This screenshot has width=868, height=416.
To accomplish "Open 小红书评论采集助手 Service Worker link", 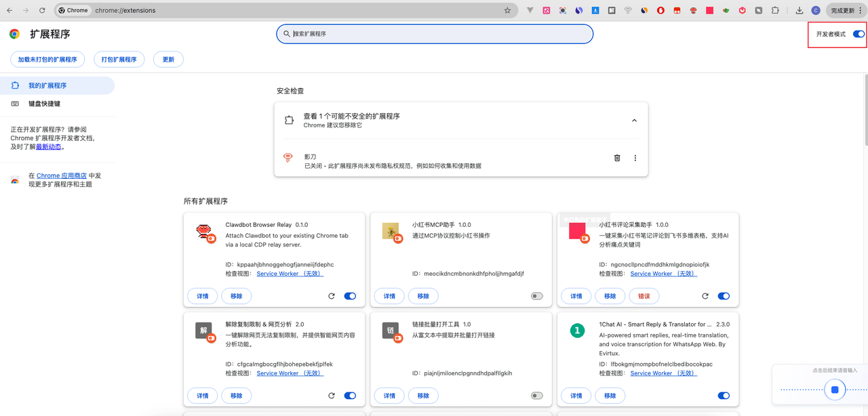I will tap(664, 274).
